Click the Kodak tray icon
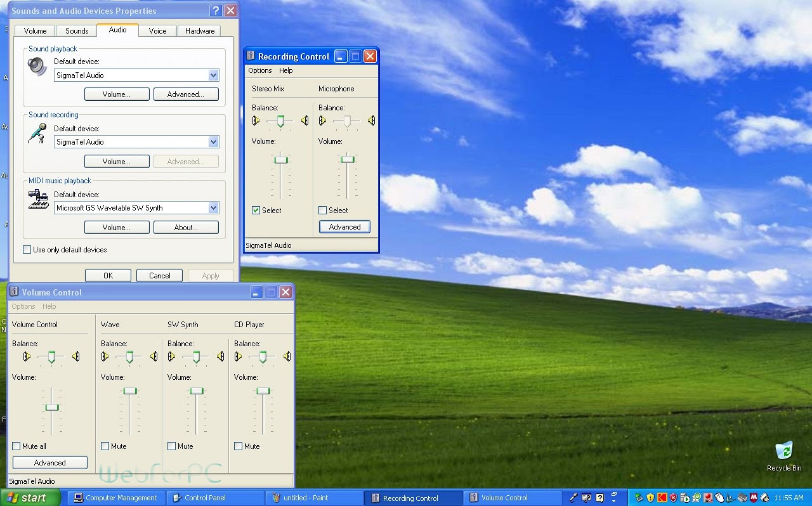812x506 pixels. pos(662,498)
